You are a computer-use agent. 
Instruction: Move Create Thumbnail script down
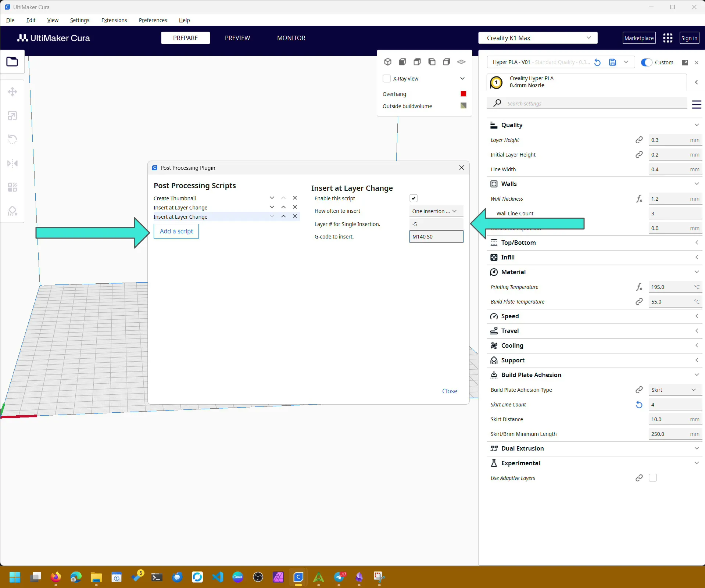(272, 198)
